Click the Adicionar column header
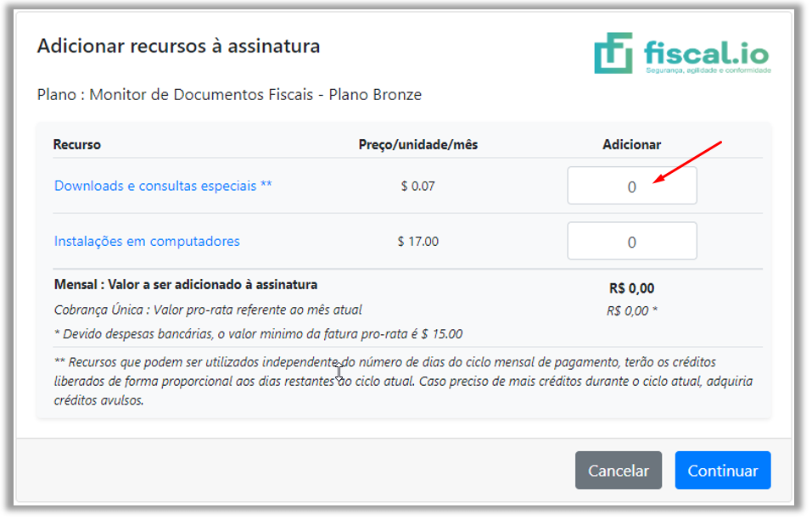 click(631, 145)
